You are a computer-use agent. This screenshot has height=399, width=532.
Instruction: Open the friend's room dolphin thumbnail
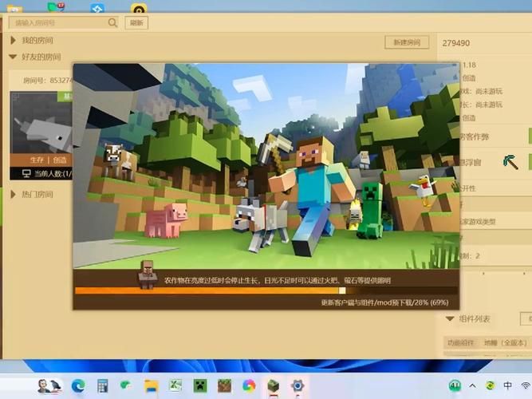pyautogui.click(x=41, y=123)
